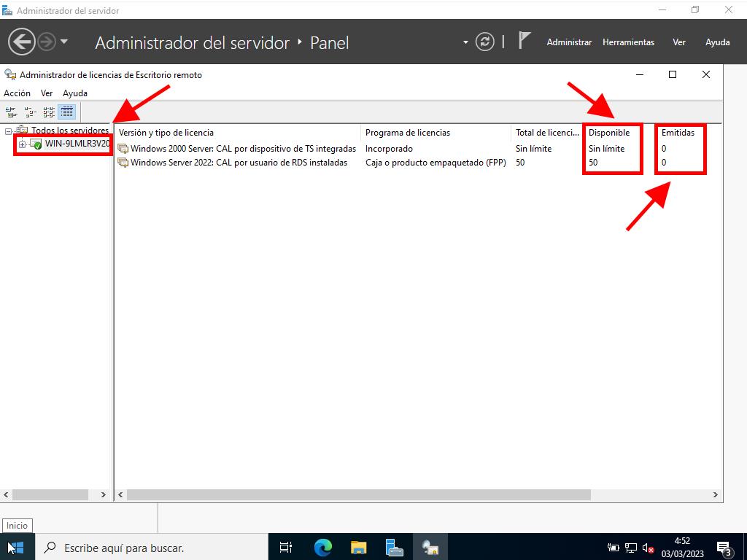Switch to small icons view in toolbar
The image size is (747, 560).
30,112
